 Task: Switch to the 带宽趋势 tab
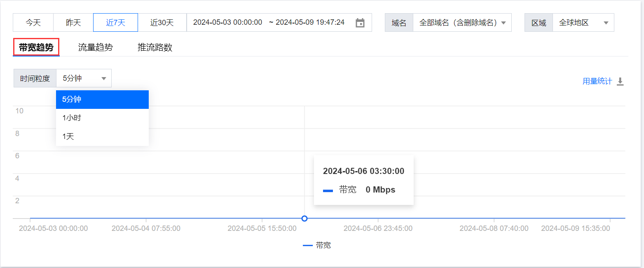coord(36,47)
